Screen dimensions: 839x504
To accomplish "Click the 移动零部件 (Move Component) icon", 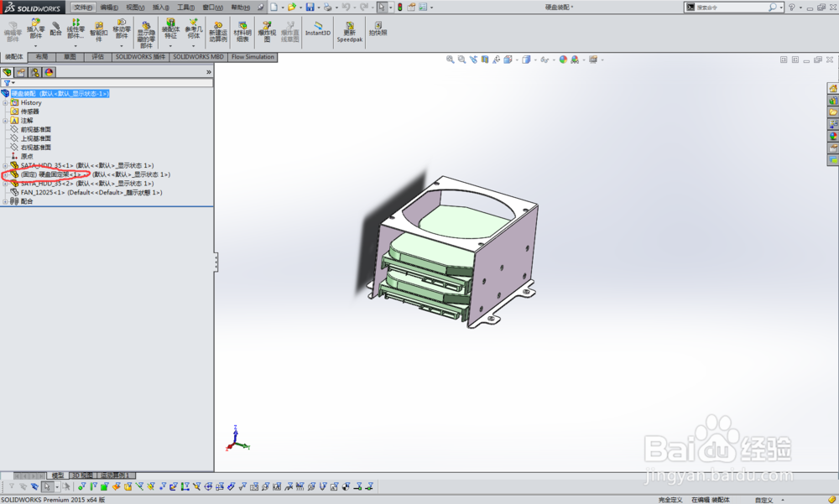I will pyautogui.click(x=122, y=29).
